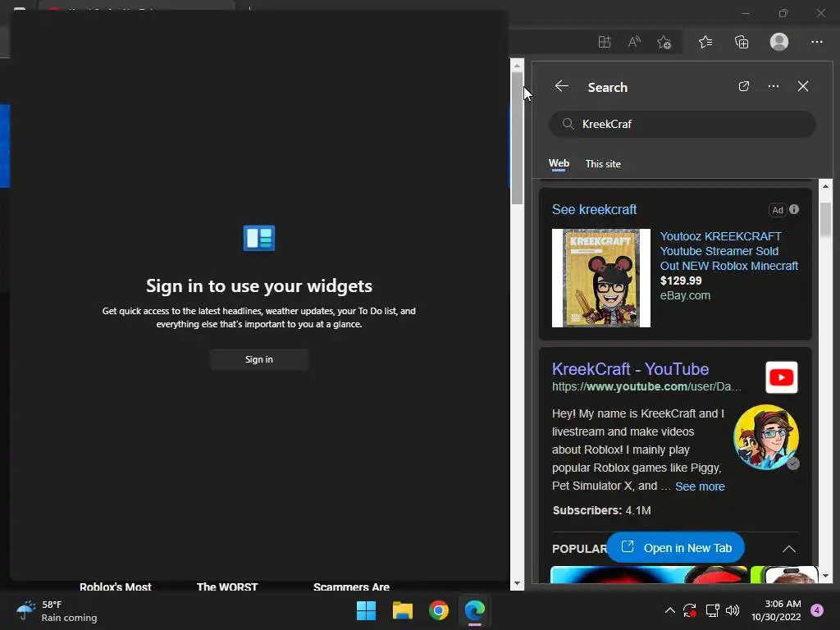Viewport: 840px width, 630px height.
Task: Click the red YouTube logo icon
Action: click(781, 377)
